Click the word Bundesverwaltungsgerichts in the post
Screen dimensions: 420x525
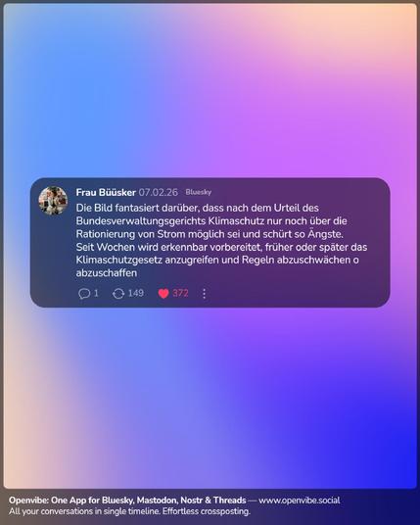(x=140, y=221)
